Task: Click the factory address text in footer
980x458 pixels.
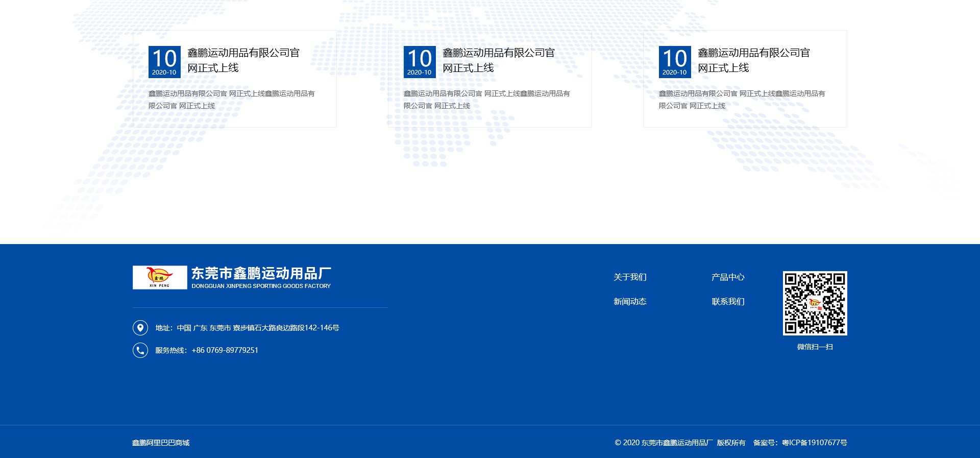Action: (258, 328)
